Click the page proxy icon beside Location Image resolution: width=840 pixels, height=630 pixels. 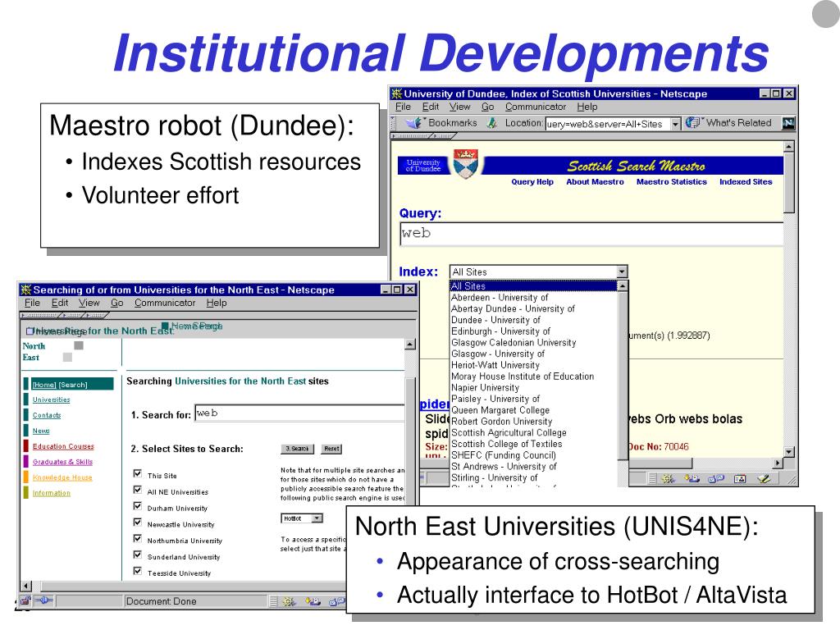tap(492, 123)
